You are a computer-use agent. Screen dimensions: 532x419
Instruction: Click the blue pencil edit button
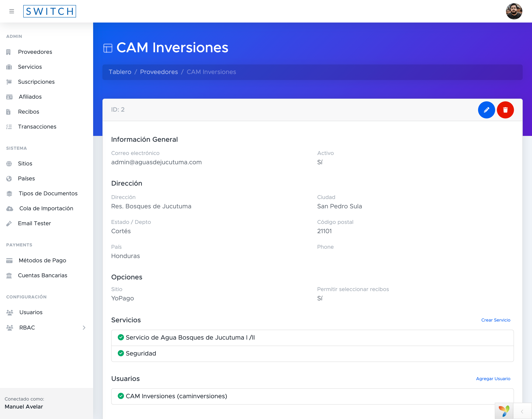(x=486, y=110)
